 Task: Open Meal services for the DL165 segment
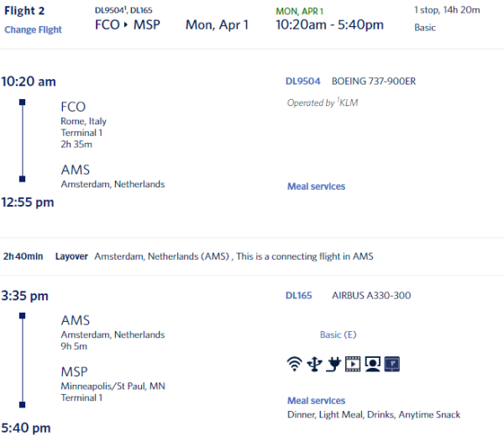point(316,401)
